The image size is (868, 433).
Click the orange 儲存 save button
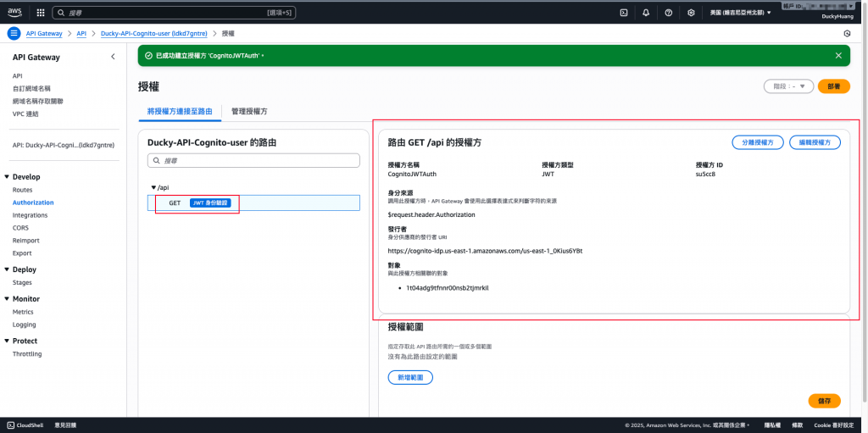click(x=824, y=401)
